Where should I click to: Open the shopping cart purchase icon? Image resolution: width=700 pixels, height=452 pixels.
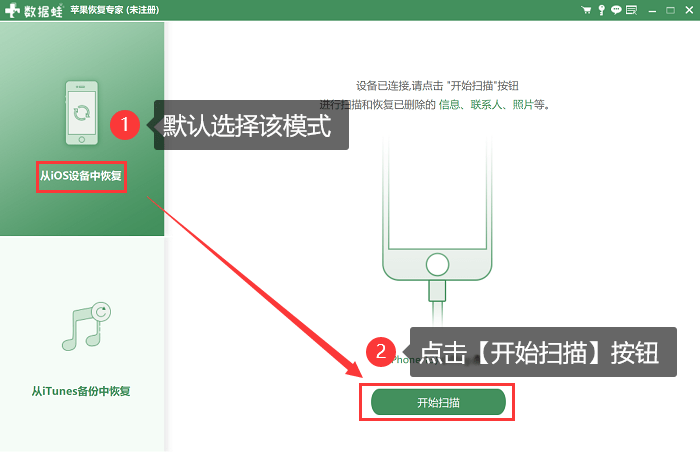tap(586, 10)
